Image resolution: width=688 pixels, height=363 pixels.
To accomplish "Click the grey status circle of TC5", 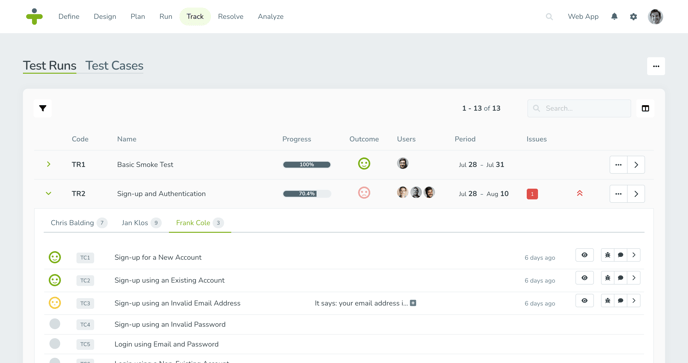I will tap(55, 344).
